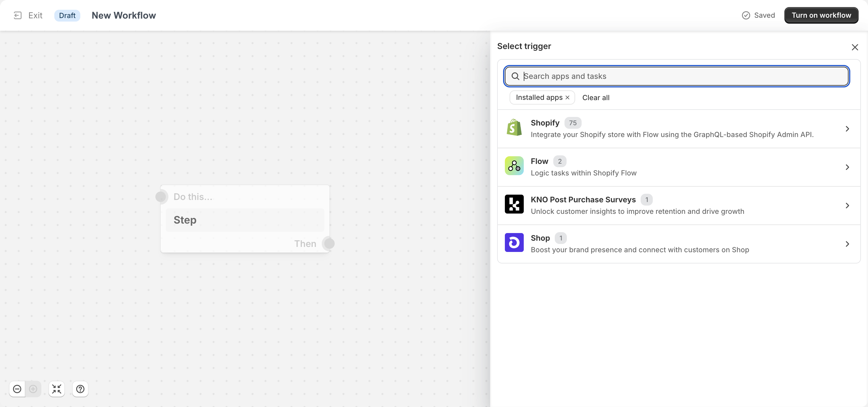Expand Shopify triggers with chevron
This screenshot has width=868, height=407.
847,129
